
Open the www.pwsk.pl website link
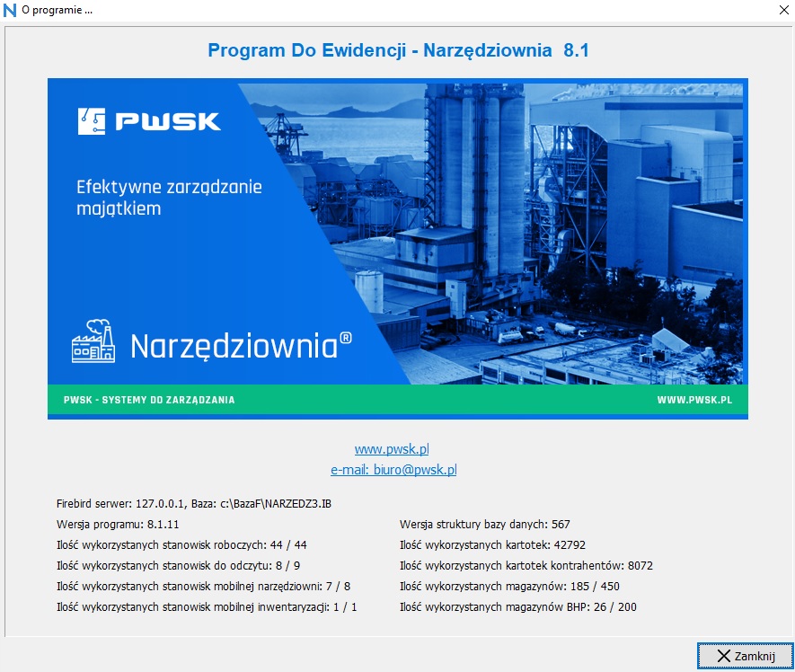coord(393,448)
